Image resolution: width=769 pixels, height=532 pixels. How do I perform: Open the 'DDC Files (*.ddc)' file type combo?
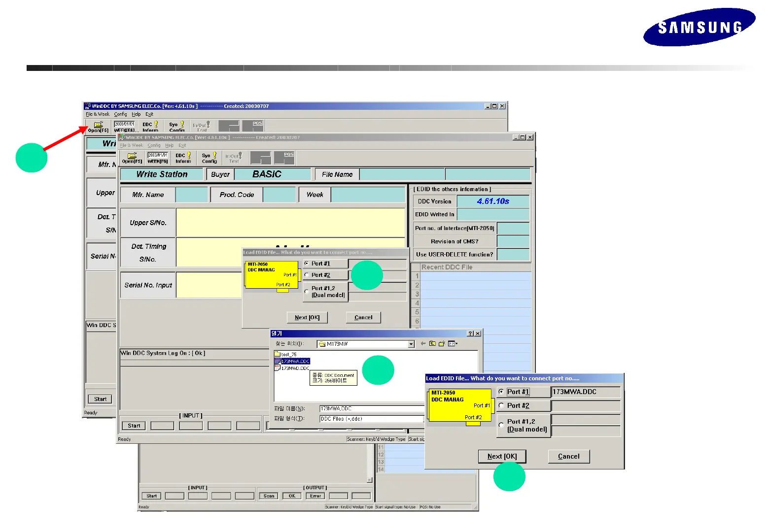372,419
